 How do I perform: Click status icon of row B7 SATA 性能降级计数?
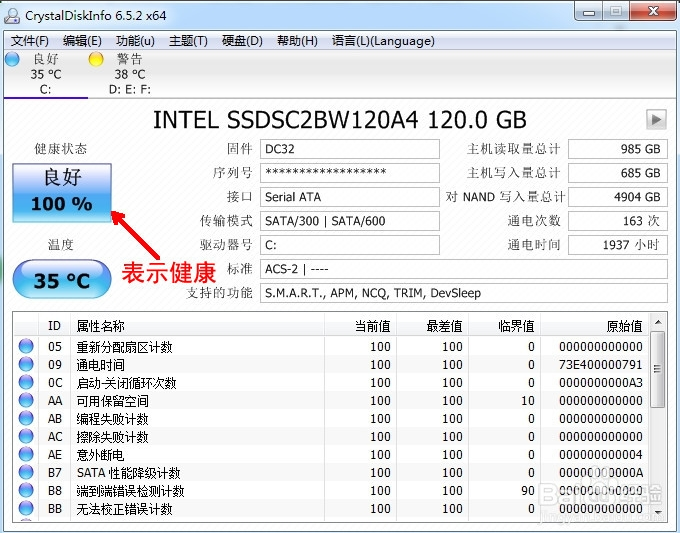tap(26, 472)
